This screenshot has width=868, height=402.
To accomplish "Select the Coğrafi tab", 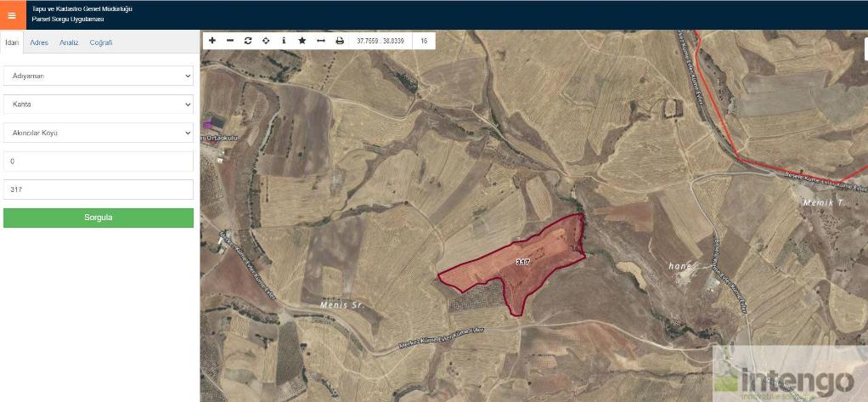I will point(101,42).
